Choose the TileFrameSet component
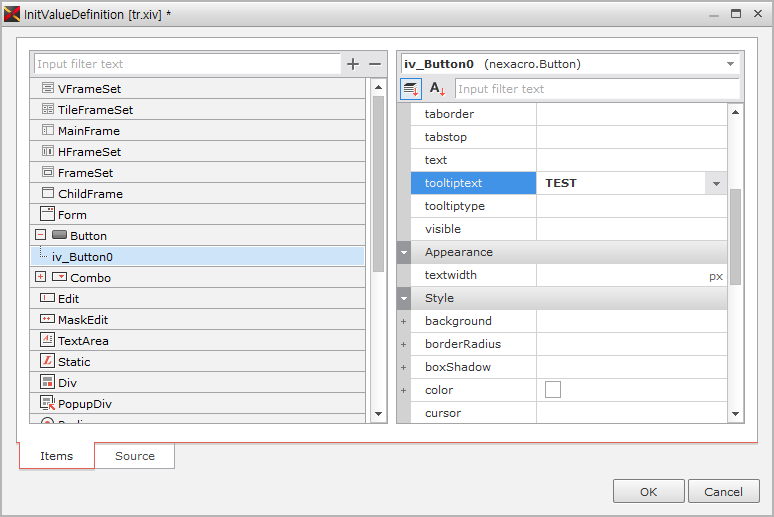The image size is (774, 517). pyautogui.click(x=94, y=110)
